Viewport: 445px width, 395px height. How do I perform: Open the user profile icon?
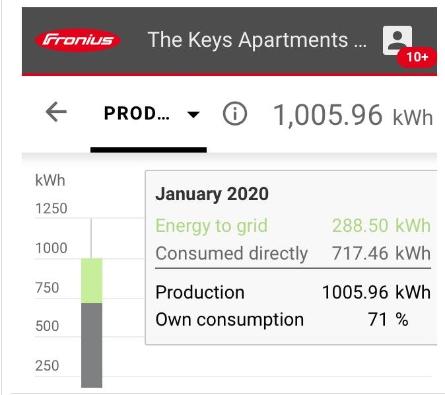[x=397, y=40]
